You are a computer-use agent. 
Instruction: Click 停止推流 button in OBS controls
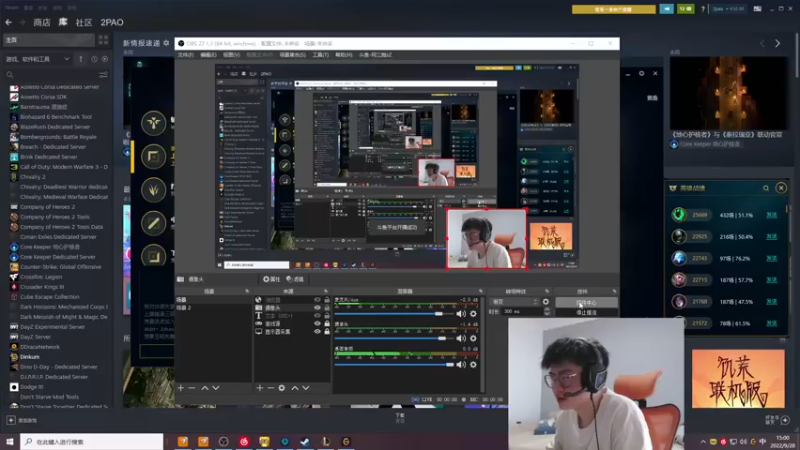point(586,313)
